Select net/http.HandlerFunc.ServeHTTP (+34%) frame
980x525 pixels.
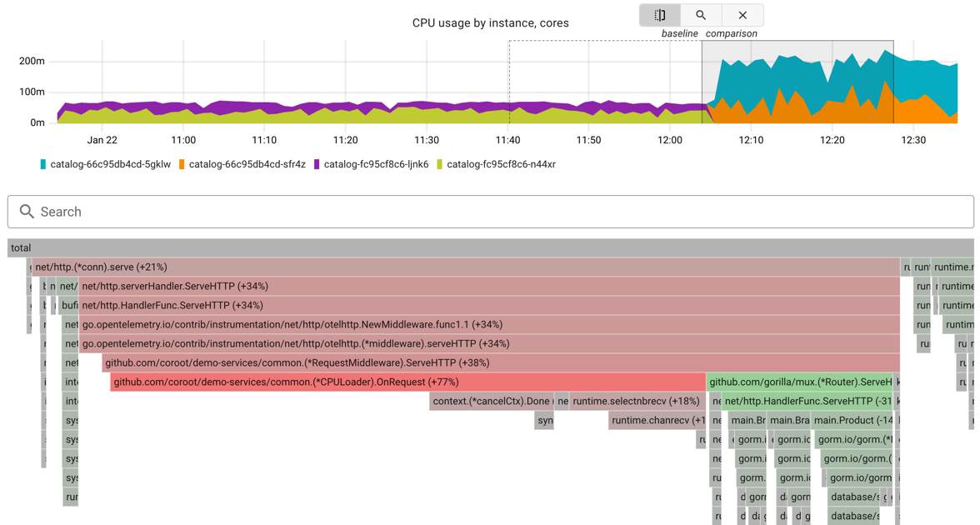(489, 306)
